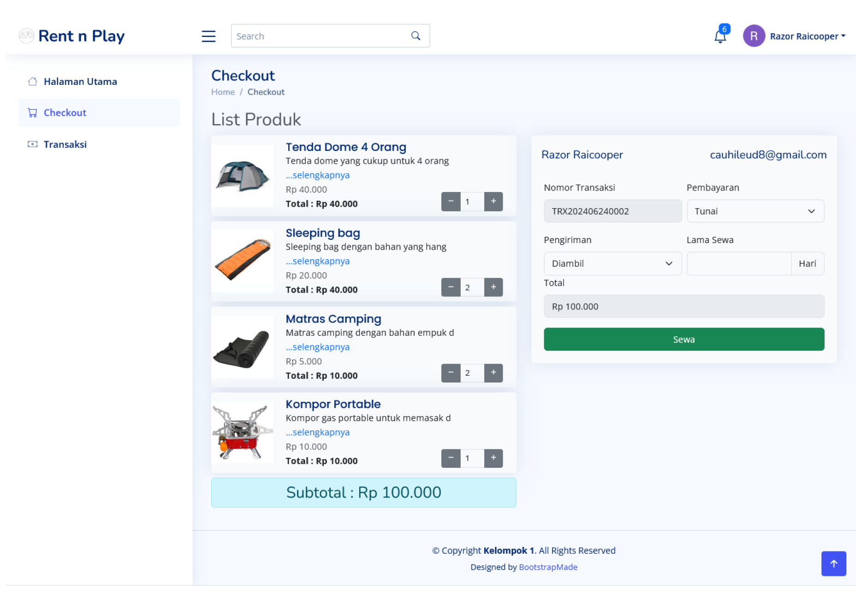Increase Tenda Dome 4 Orang quantity
The image size is (868, 598).
(493, 201)
